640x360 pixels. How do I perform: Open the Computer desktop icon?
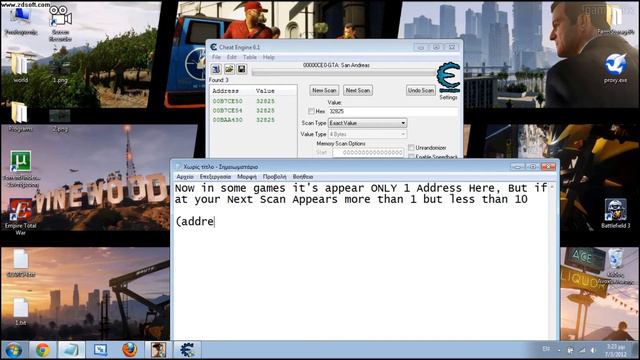tap(21, 20)
